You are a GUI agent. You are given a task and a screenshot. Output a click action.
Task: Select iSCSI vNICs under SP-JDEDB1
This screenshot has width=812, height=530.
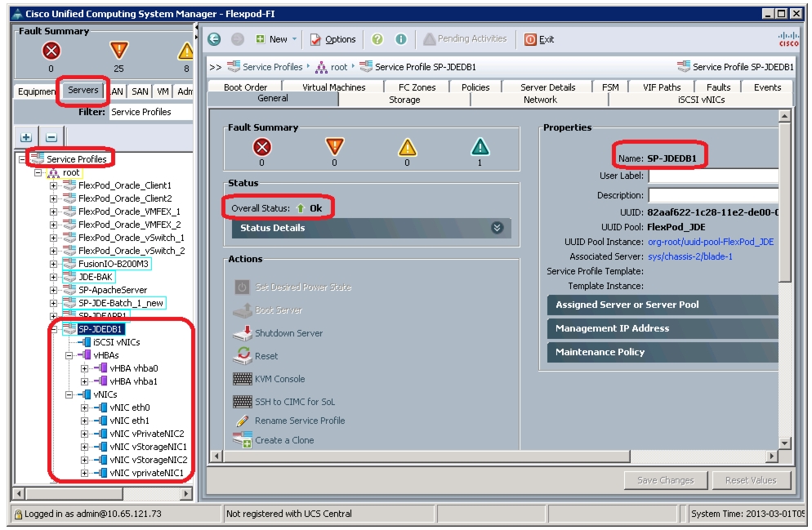pyautogui.click(x=117, y=342)
